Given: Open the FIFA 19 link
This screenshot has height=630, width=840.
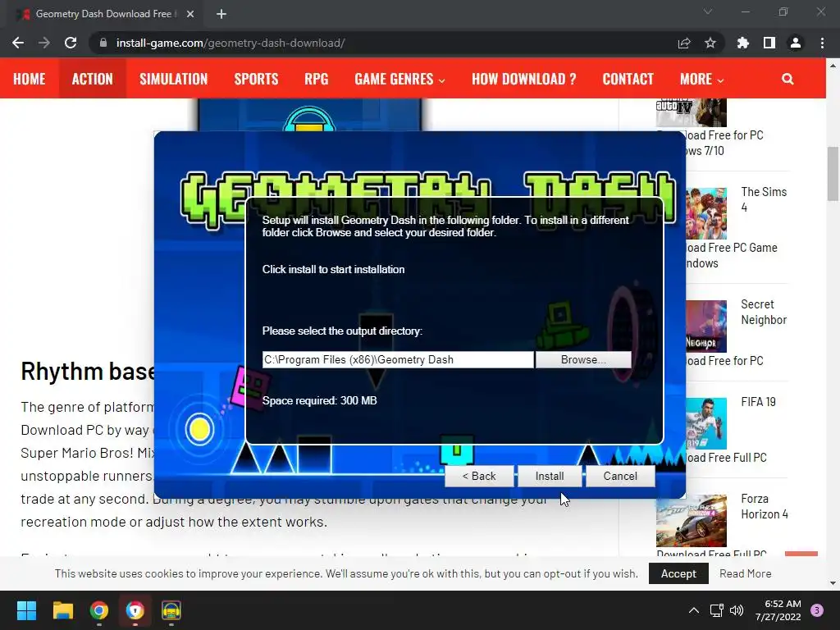Looking at the screenshot, I should tap(758, 402).
